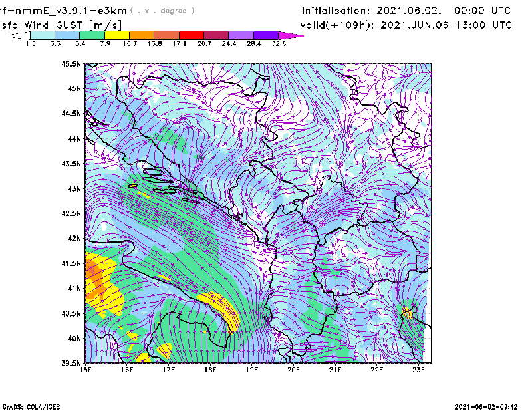The height and width of the screenshot is (411, 532).
Task: Click the legend value 1.6
Action: pyautogui.click(x=31, y=43)
